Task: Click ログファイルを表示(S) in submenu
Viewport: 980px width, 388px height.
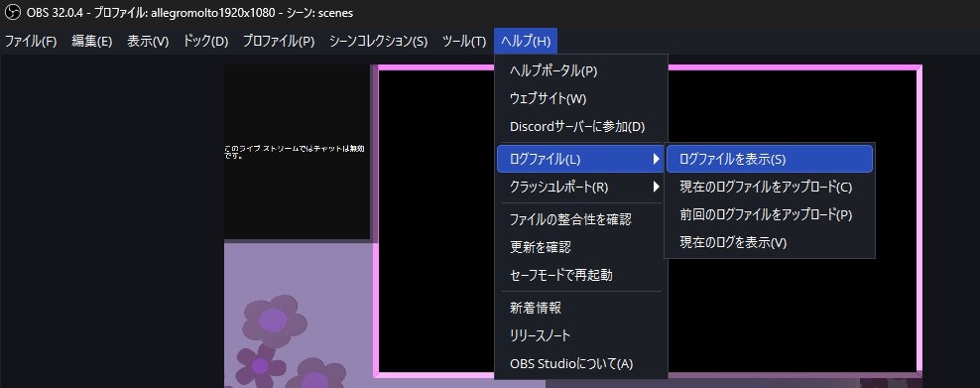Action: pos(770,159)
